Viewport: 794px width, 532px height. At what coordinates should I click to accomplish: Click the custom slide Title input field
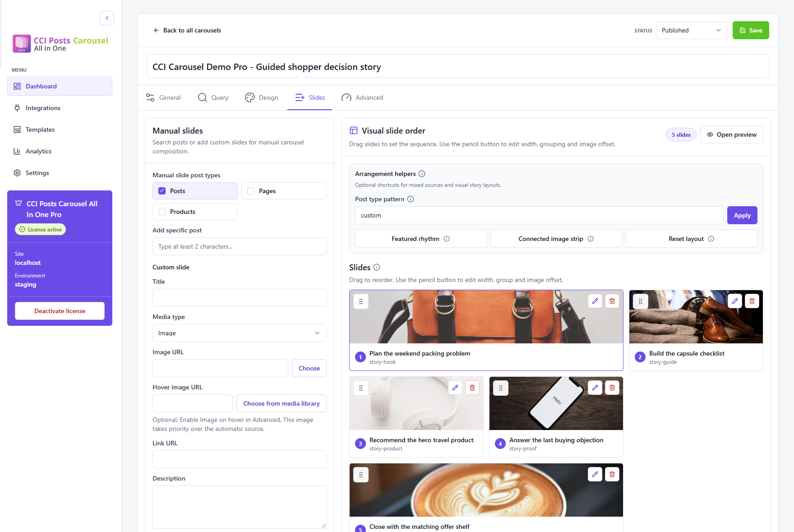coord(240,298)
